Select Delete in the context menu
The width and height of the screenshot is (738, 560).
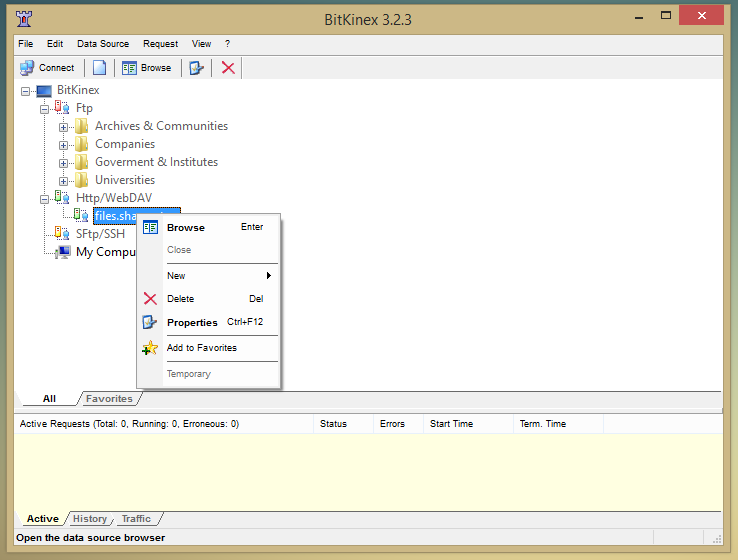(x=180, y=299)
